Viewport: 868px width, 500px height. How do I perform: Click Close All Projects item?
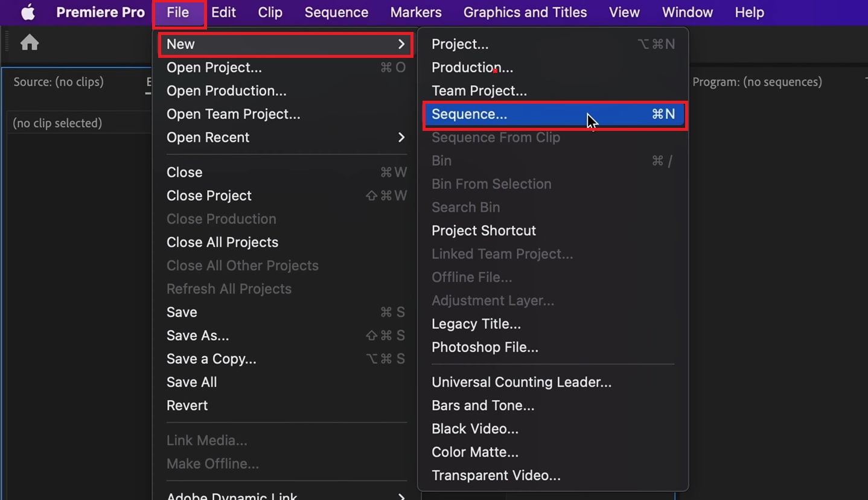tap(222, 242)
